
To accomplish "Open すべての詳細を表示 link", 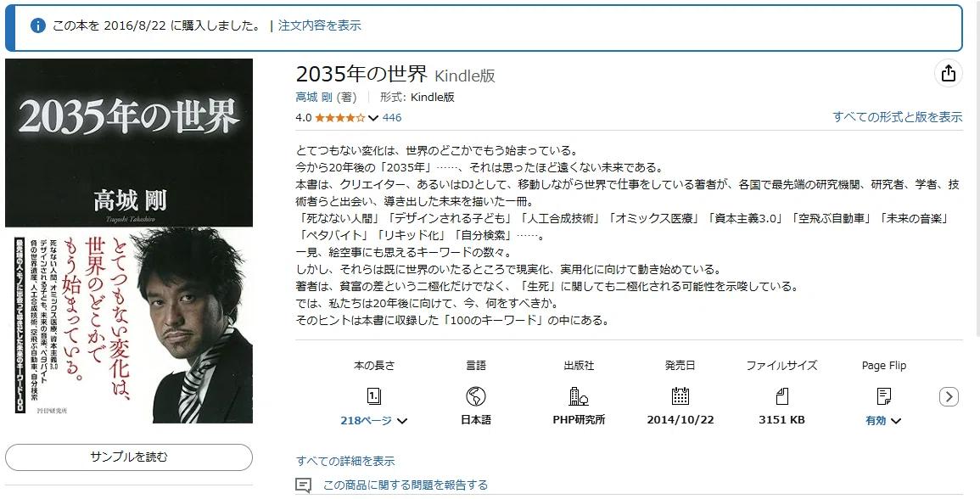I will click(345, 461).
